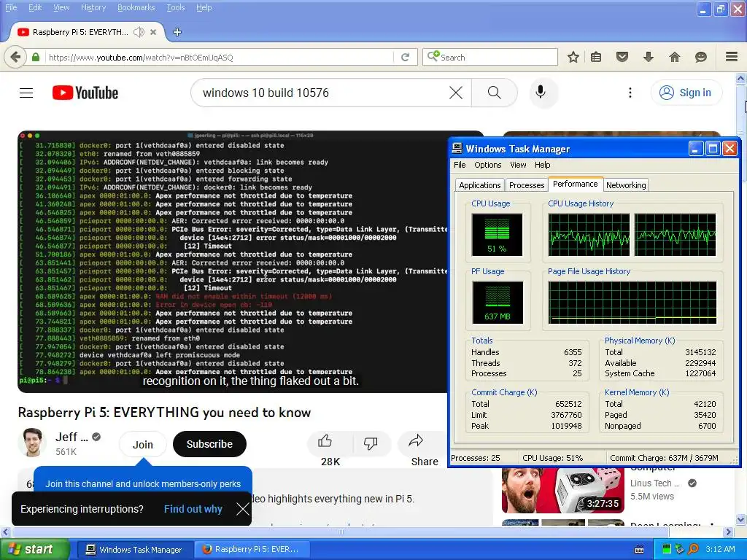Bookmark this page with the star icon
The width and height of the screenshot is (747, 560).
pos(573,57)
